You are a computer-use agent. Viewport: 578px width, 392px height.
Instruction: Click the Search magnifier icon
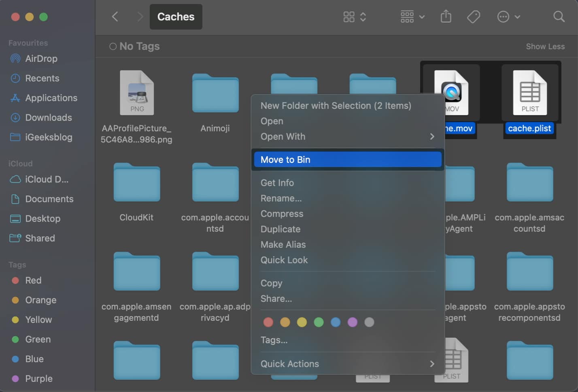(x=559, y=17)
